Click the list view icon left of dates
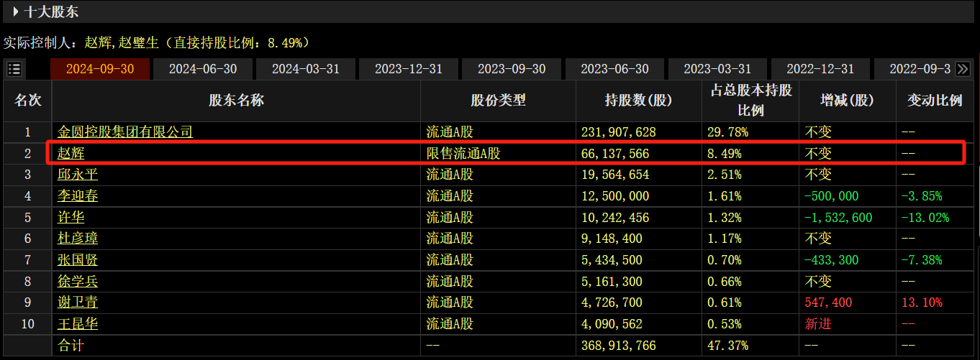This screenshot has height=360, width=980. coord(14,69)
